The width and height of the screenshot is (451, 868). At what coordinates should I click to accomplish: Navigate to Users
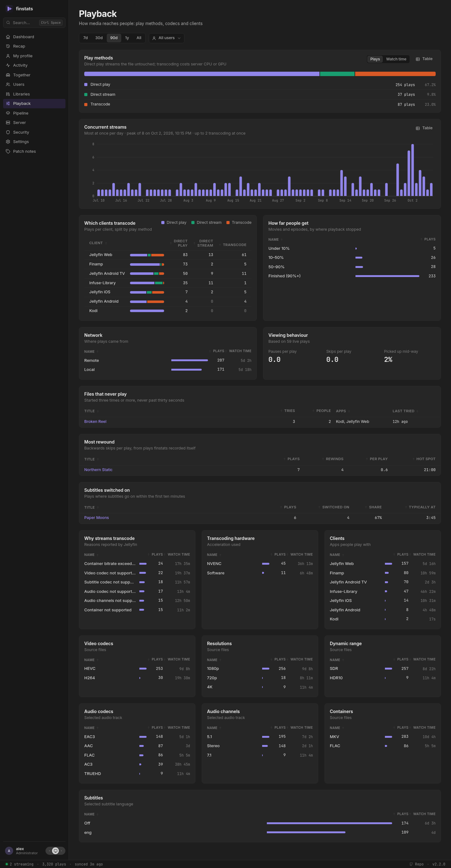(x=34, y=85)
